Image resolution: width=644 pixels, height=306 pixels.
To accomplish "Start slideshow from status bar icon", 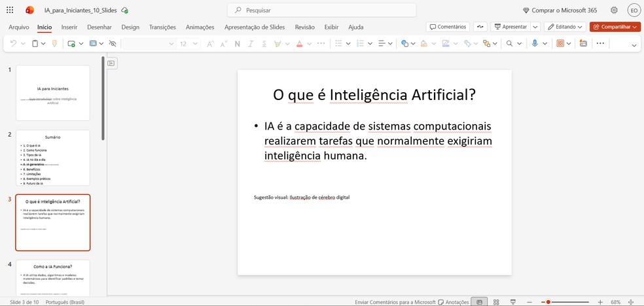I will (x=513, y=302).
